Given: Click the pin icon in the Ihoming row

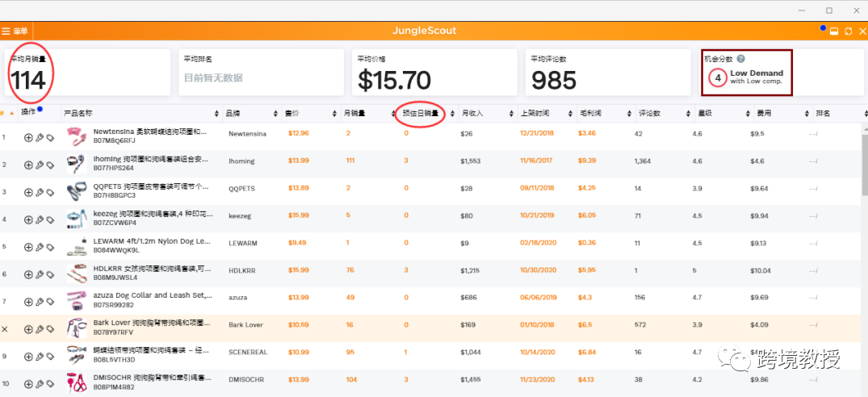Looking at the screenshot, I should click(x=40, y=165).
